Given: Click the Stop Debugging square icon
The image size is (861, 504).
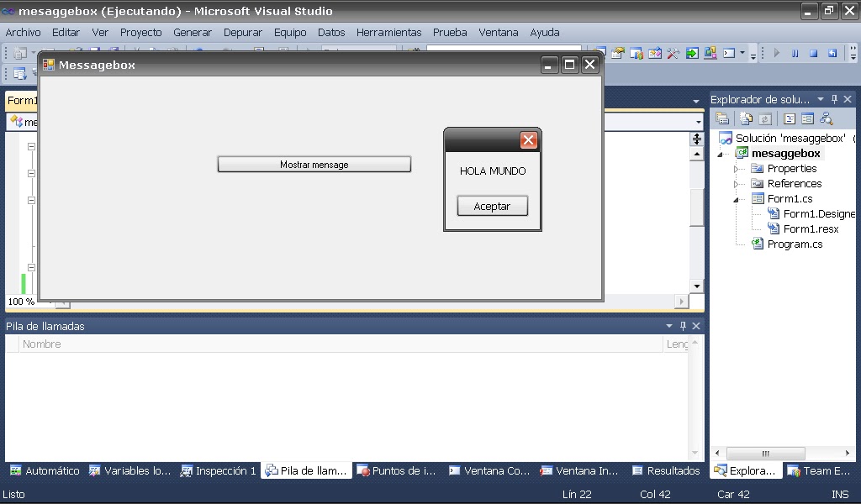Looking at the screenshot, I should 812,53.
